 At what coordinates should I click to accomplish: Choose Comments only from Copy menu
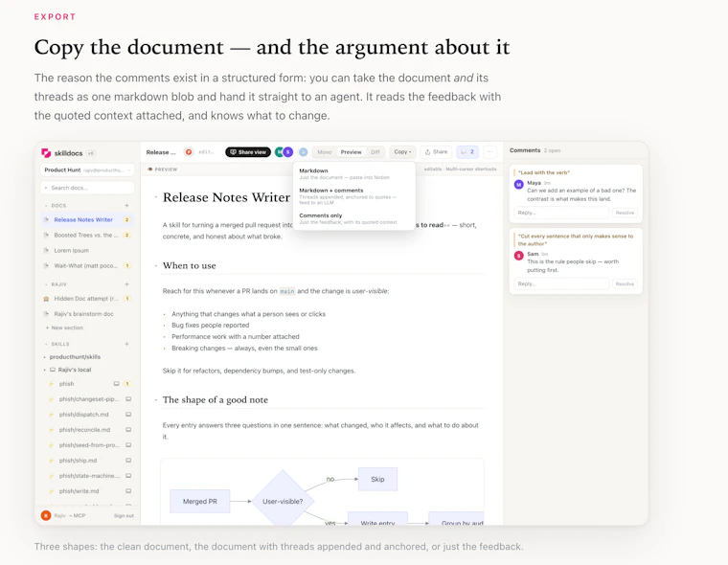(353, 218)
